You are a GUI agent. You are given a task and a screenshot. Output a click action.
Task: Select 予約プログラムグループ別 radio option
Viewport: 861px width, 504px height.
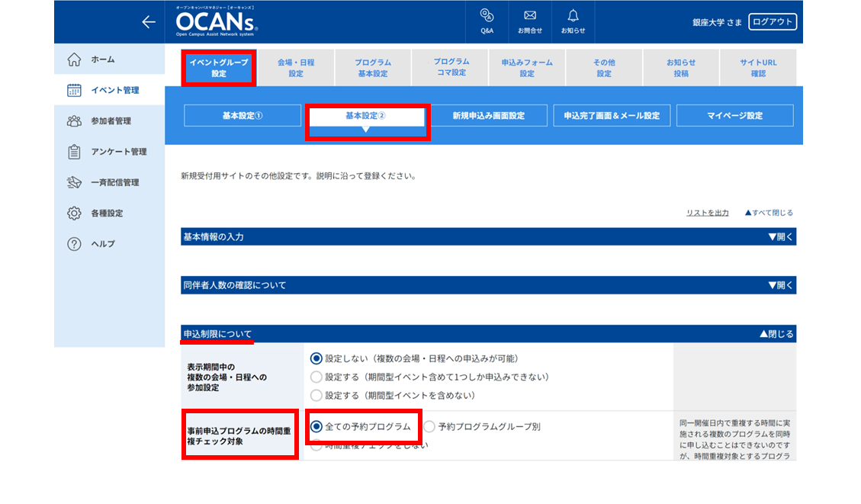[x=429, y=426]
